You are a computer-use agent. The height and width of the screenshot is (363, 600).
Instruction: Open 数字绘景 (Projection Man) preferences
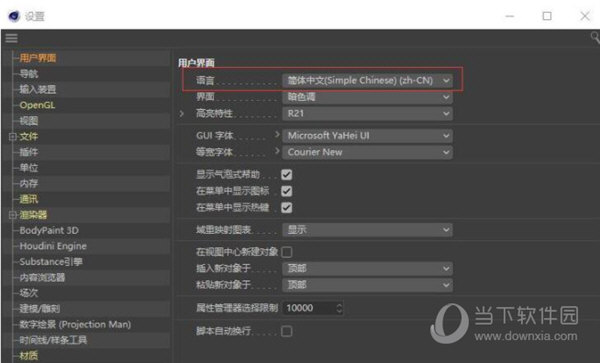[x=75, y=325]
